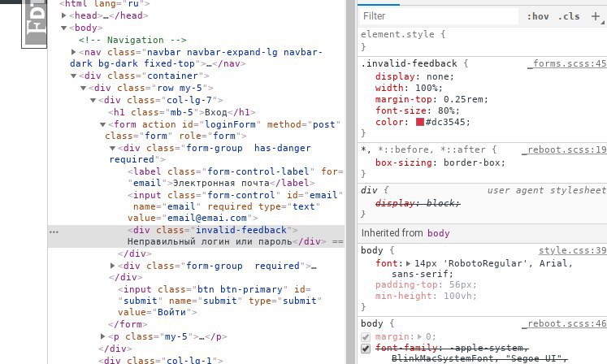Viewport: 607px width, 364px height.
Task: Click the margin-top: 0.25rem declaration
Action: point(431,99)
